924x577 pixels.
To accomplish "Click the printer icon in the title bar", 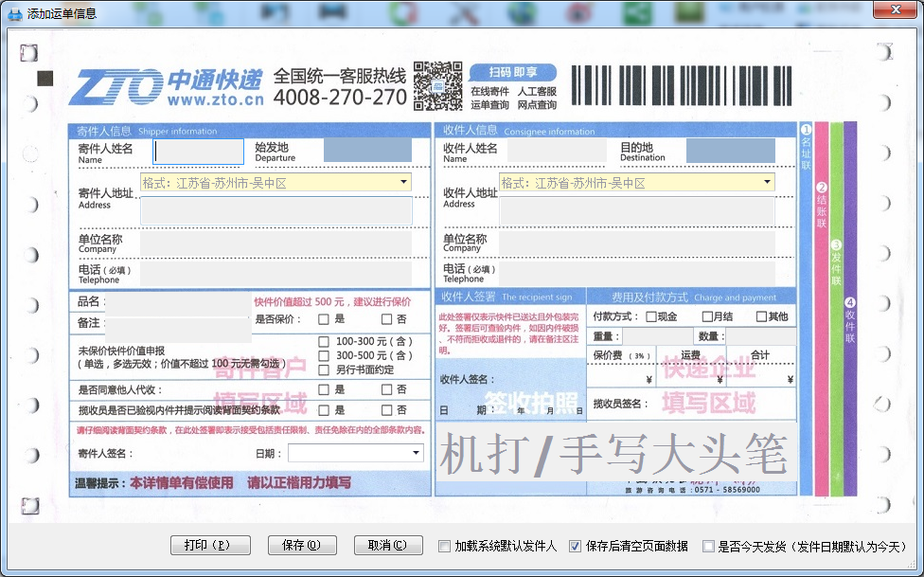I will [x=15, y=13].
